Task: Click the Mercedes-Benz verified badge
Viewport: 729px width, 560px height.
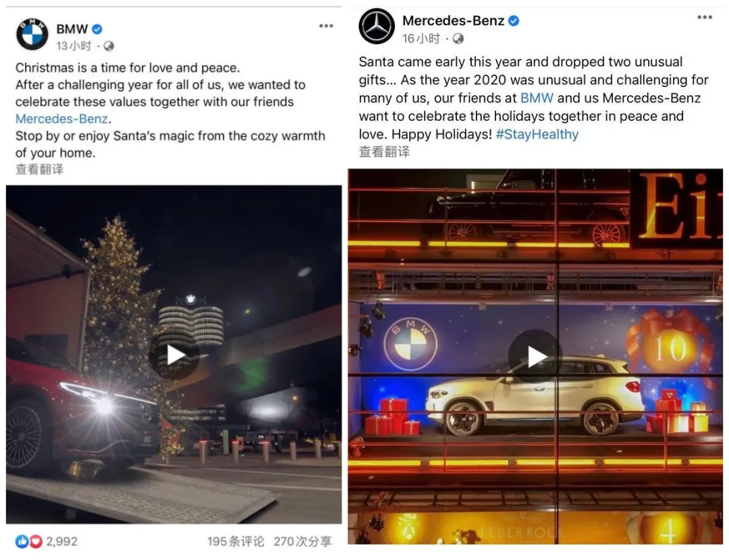Action: point(514,21)
